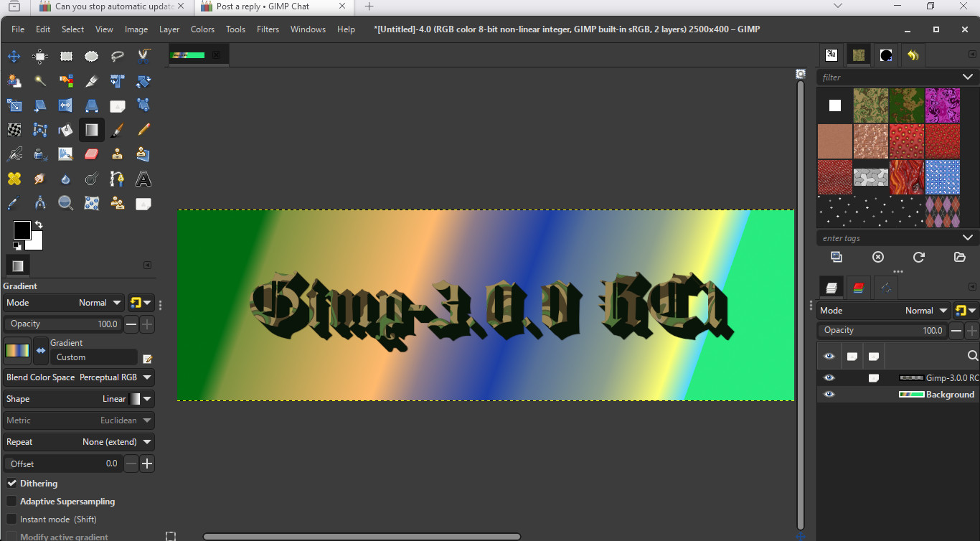This screenshot has height=541, width=980.
Task: Open the Tool Options panel configuration menu
Action: point(147,265)
